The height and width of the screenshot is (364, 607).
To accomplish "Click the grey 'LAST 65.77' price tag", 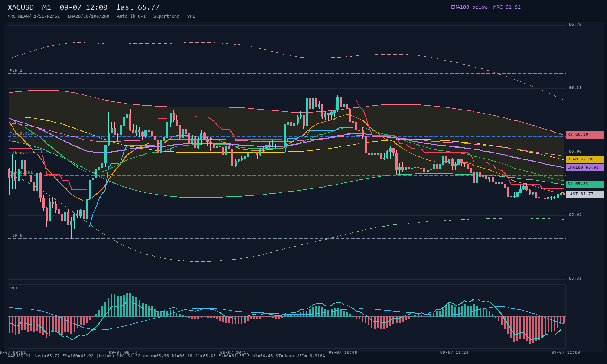I will click(585, 194).
